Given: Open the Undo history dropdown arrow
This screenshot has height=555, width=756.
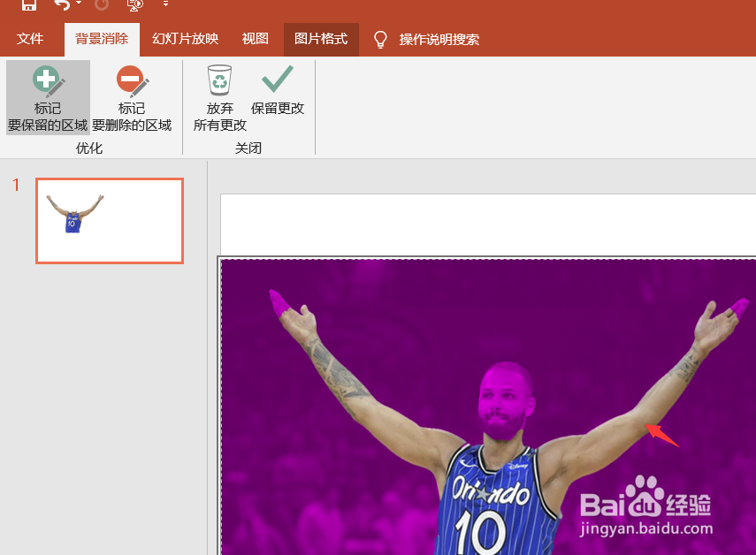Looking at the screenshot, I should (79, 4).
